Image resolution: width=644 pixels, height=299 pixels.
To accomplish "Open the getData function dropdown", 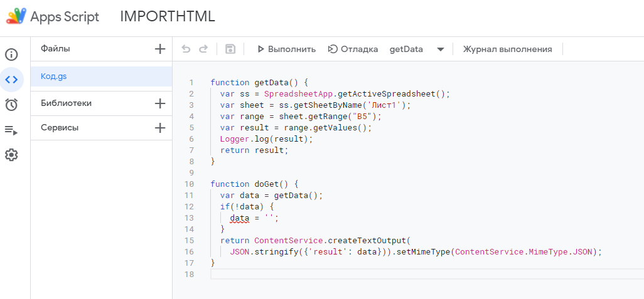I will (417, 50).
